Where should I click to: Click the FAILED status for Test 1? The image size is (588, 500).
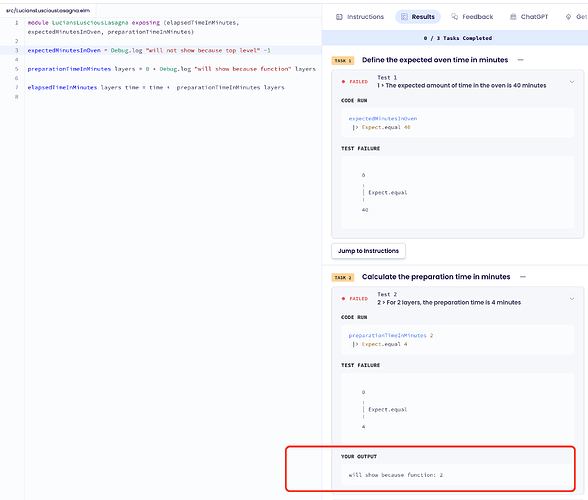[355, 82]
